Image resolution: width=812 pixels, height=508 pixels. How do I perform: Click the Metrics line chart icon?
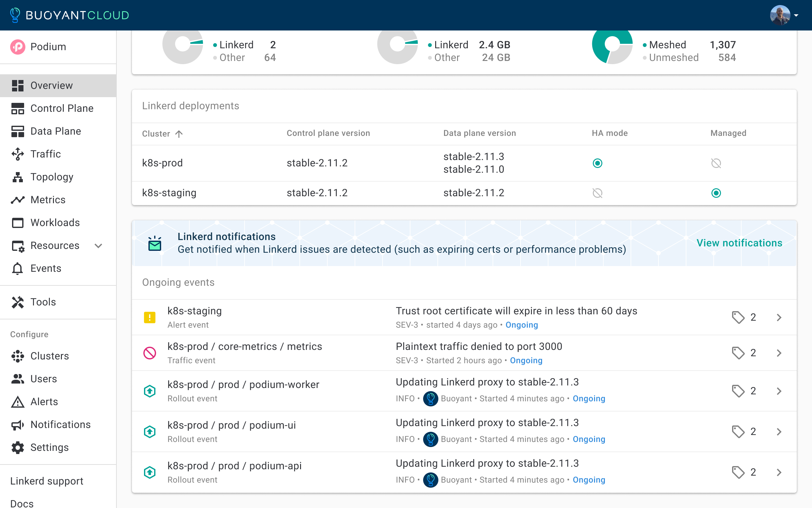(18, 200)
